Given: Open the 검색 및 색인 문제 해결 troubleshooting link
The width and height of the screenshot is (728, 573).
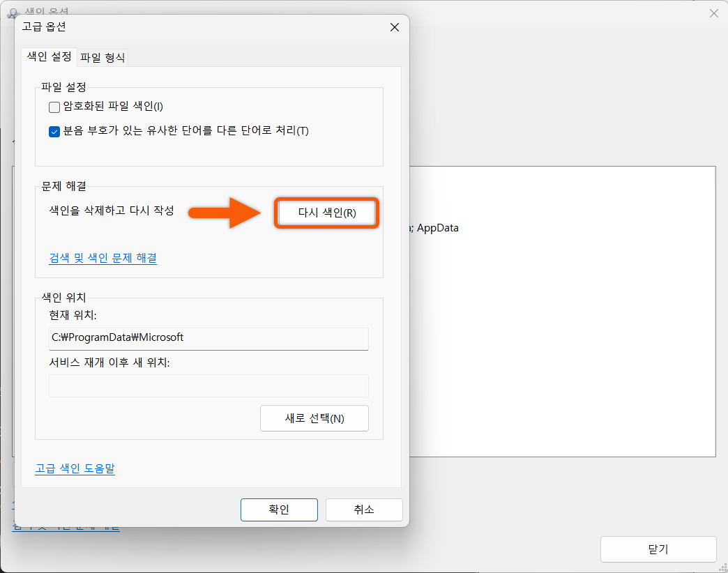Looking at the screenshot, I should point(103,257).
